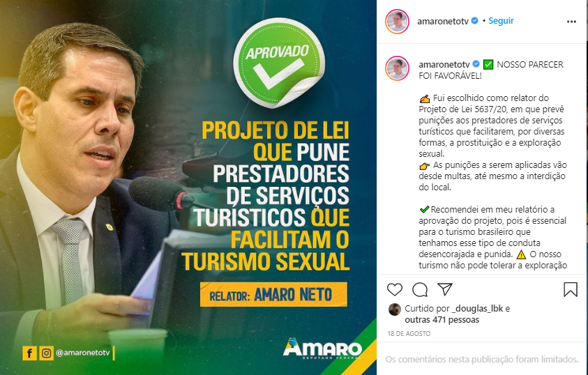Click the green APROVADO checkmark sticker

279,63
